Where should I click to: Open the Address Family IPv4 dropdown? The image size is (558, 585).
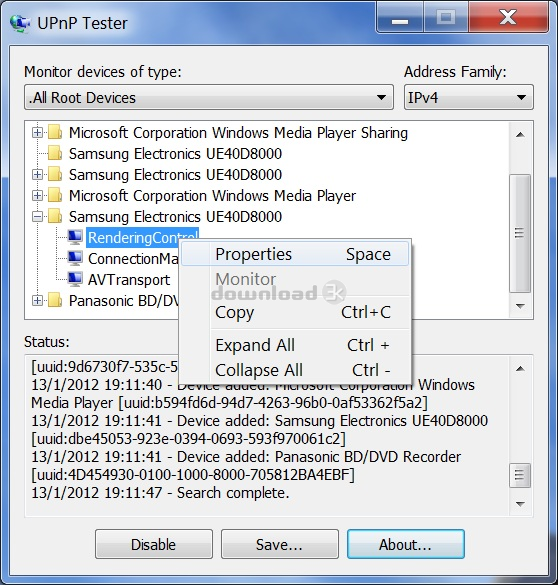tap(468, 97)
